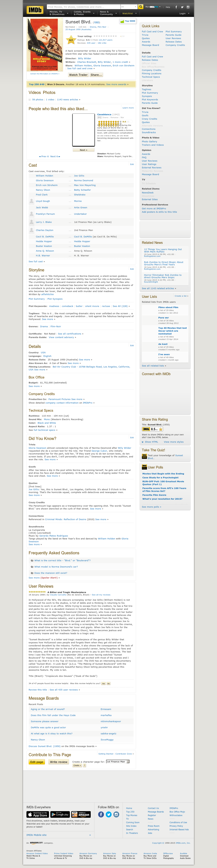Go to the IMDb home logo
Screen dimensions: 217x868
point(35,10)
